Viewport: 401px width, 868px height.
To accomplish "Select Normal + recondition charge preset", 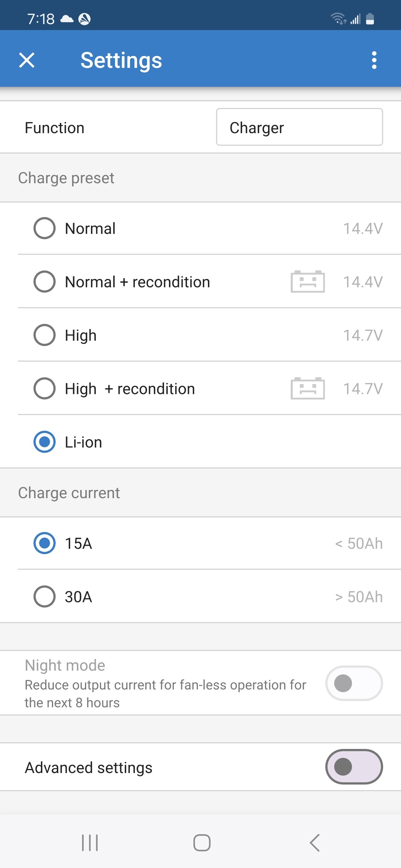I will [45, 282].
